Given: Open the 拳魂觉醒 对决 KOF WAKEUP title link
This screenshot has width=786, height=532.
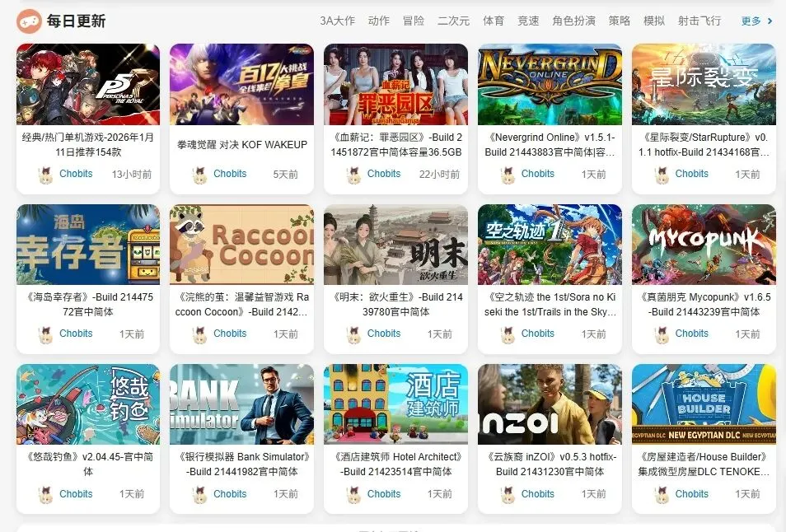Looking at the screenshot, I should [242, 145].
